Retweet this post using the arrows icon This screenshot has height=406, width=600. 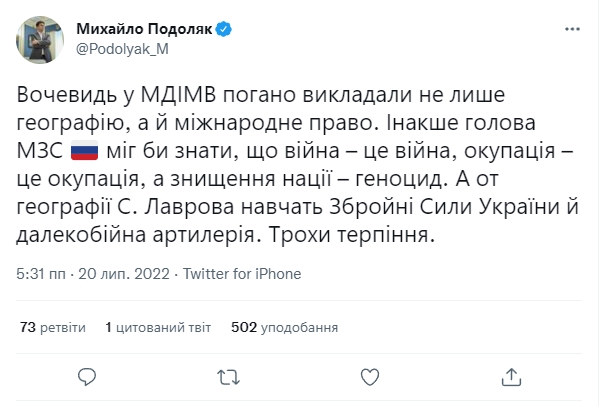229,376
